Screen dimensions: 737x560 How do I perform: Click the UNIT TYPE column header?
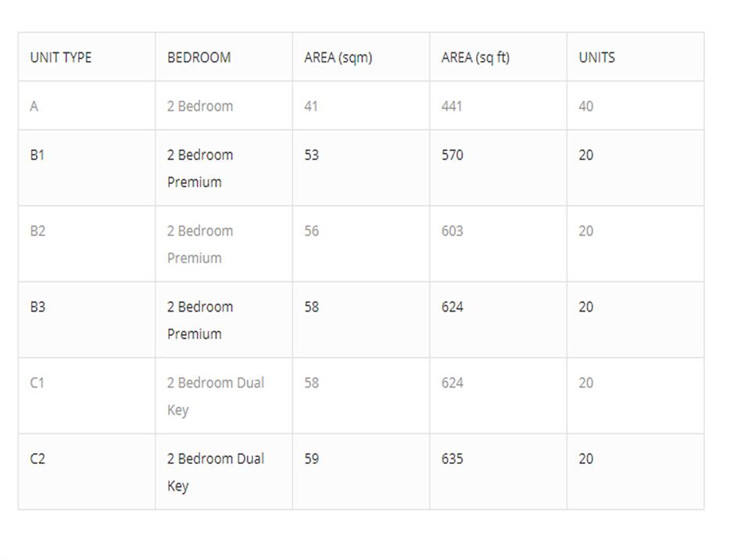(x=61, y=58)
